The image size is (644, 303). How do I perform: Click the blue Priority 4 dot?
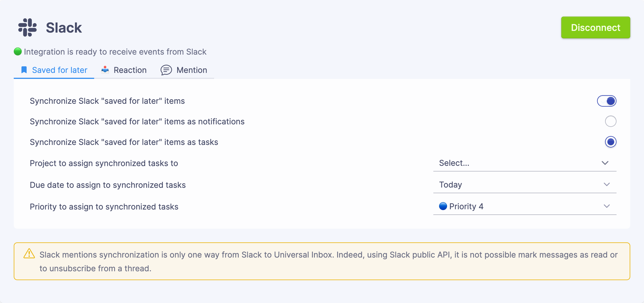(443, 206)
